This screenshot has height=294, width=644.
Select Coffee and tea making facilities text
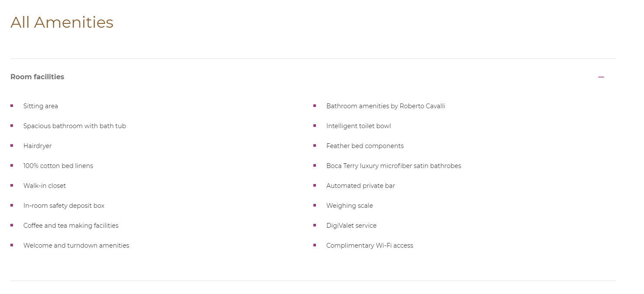[x=71, y=226]
